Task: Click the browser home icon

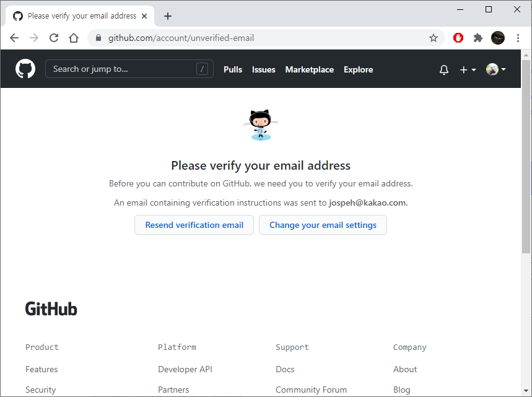Action: pyautogui.click(x=74, y=38)
